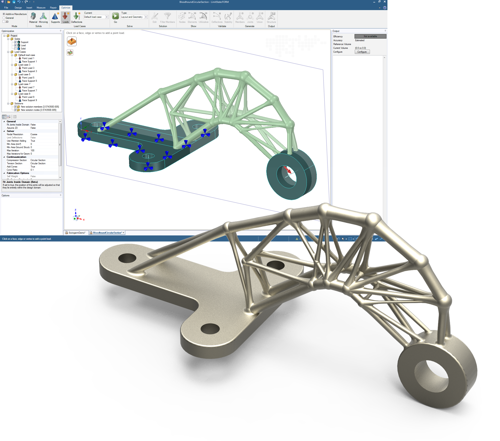The image size is (500, 441).
Task: Switch the properties grid to alphabetical view
Action: [x=9, y=117]
